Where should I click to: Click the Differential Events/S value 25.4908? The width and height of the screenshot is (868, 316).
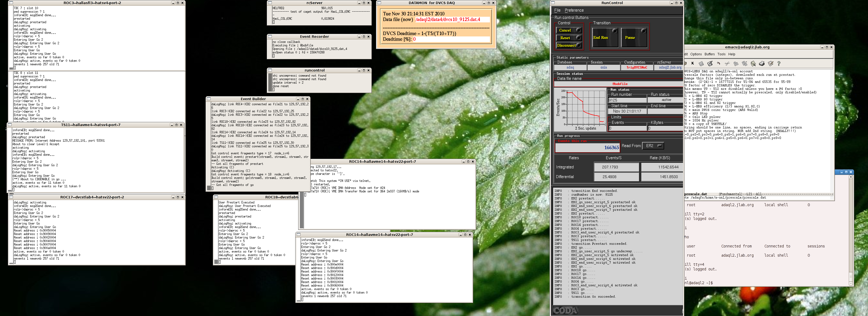coord(616,177)
